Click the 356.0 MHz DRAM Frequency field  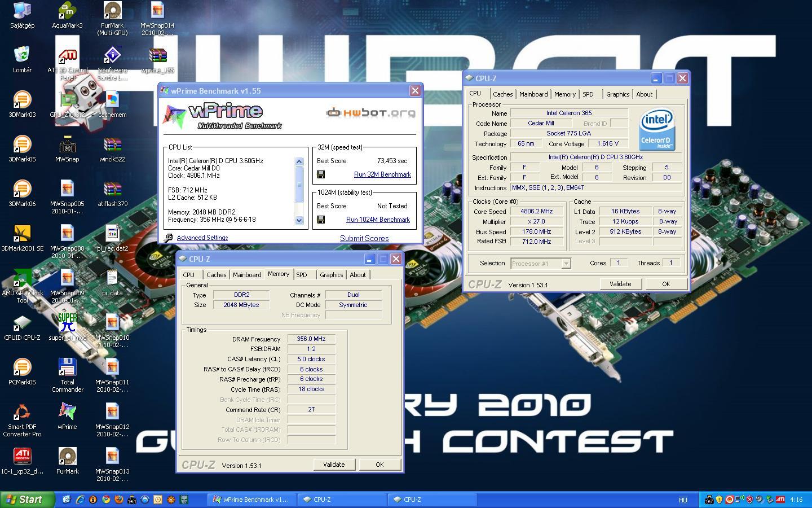[311, 339]
